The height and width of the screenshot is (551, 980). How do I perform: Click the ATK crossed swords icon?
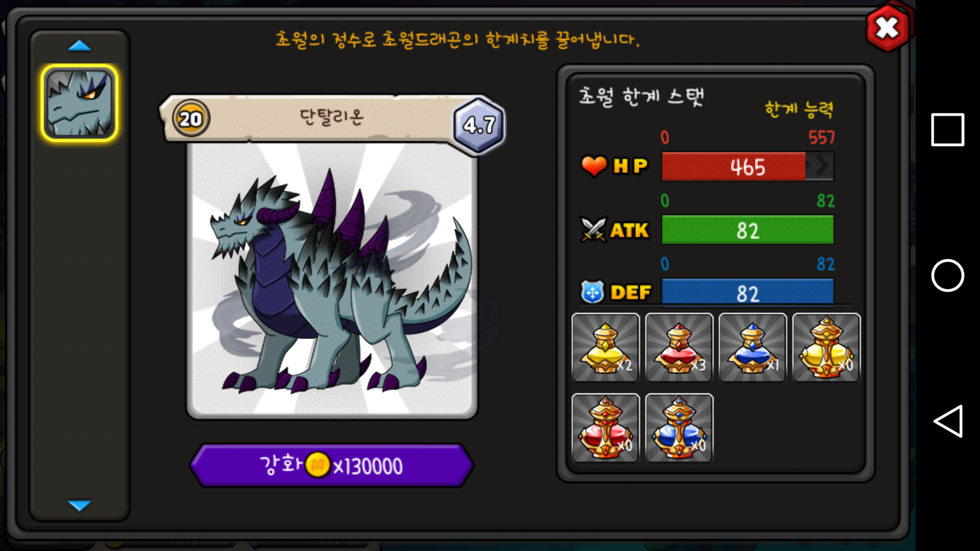point(593,230)
